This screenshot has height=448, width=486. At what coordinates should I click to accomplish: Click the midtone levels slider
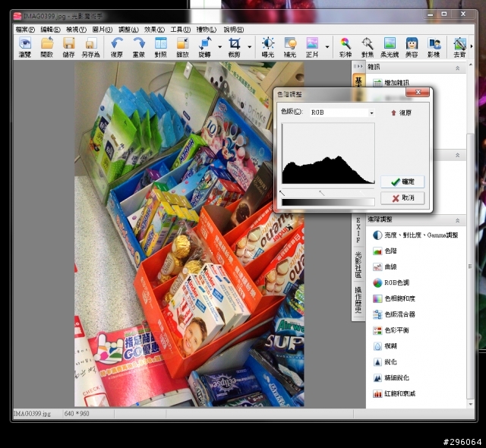[322, 193]
